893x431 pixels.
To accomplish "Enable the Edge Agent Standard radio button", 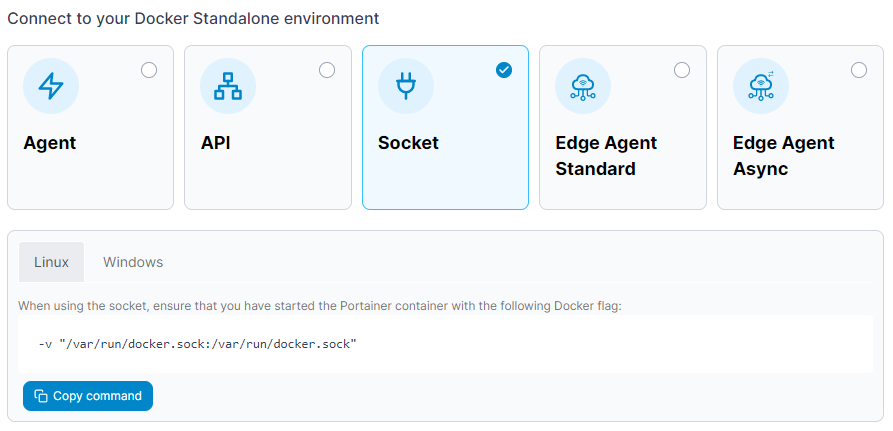I will pos(682,70).
